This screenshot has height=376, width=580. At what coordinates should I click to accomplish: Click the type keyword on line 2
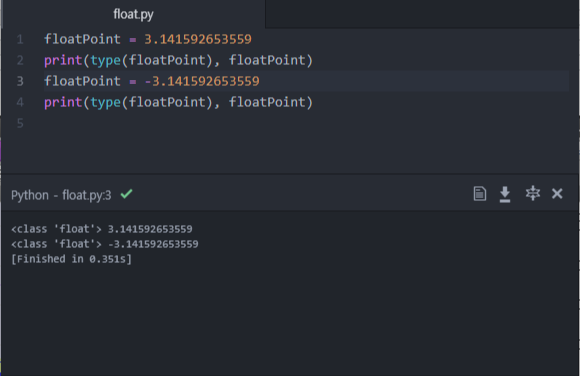[105, 61]
